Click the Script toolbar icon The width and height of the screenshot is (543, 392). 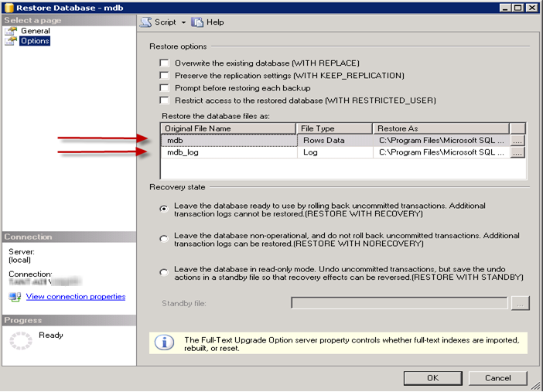tap(145, 22)
